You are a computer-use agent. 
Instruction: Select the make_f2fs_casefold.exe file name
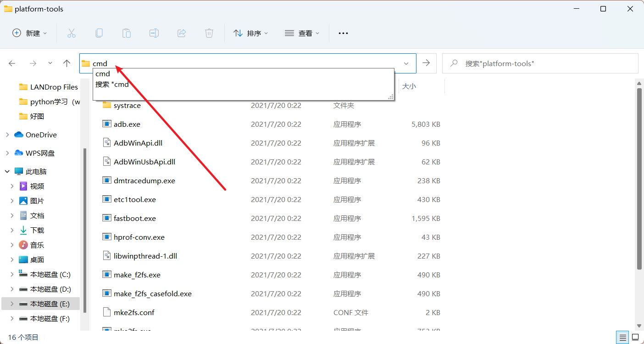[153, 293]
